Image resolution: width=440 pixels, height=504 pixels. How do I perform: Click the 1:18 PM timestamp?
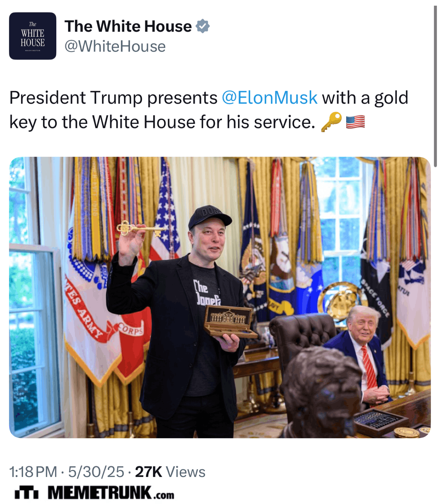click(33, 472)
